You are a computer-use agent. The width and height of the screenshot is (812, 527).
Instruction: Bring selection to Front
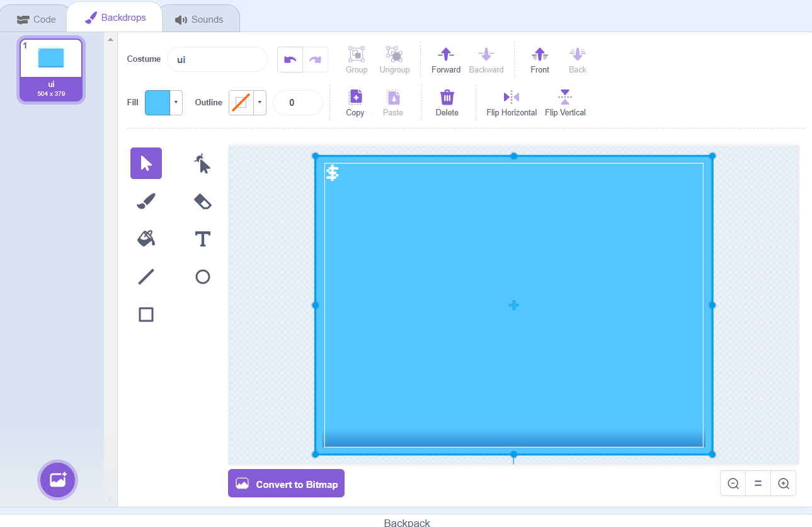point(540,60)
